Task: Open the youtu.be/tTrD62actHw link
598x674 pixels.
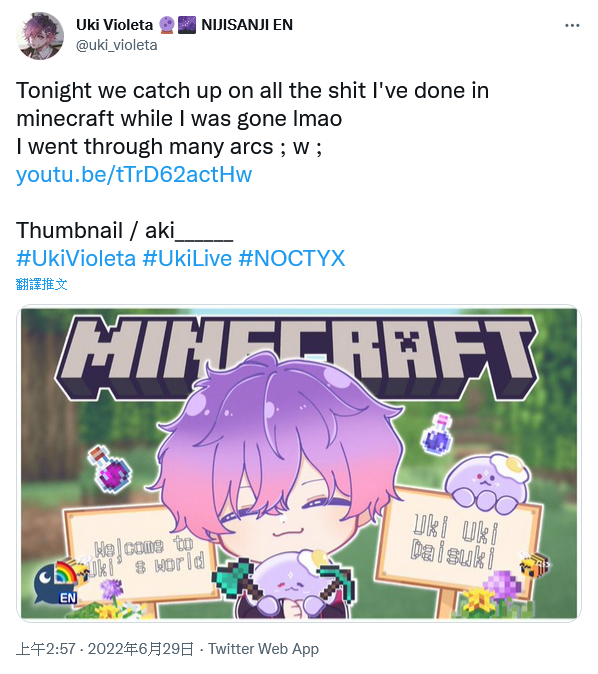Action: pyautogui.click(x=134, y=175)
